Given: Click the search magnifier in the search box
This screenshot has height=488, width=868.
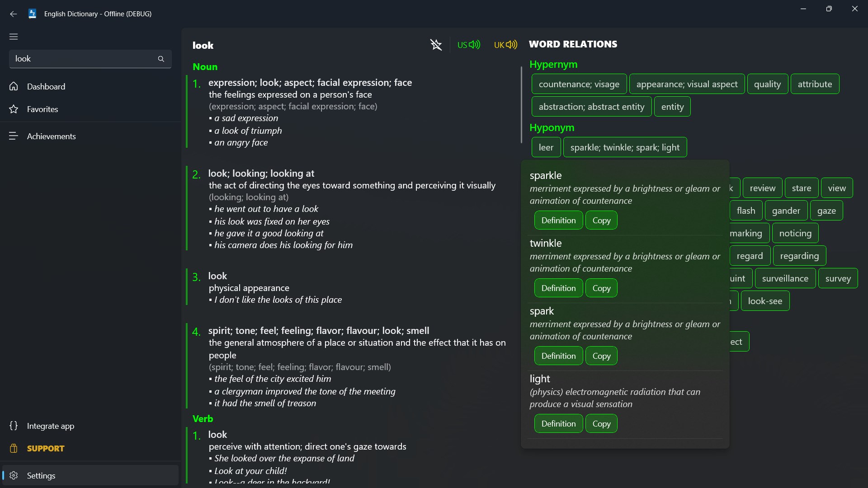Looking at the screenshot, I should (161, 59).
